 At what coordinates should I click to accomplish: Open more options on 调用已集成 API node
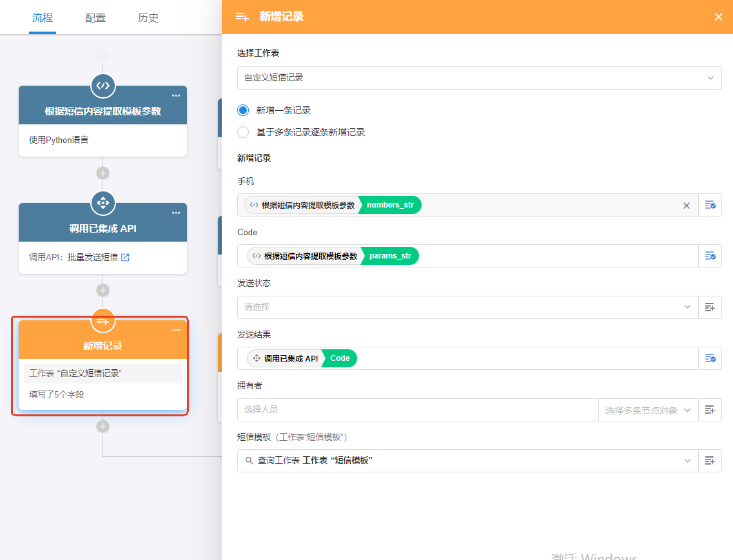(176, 213)
